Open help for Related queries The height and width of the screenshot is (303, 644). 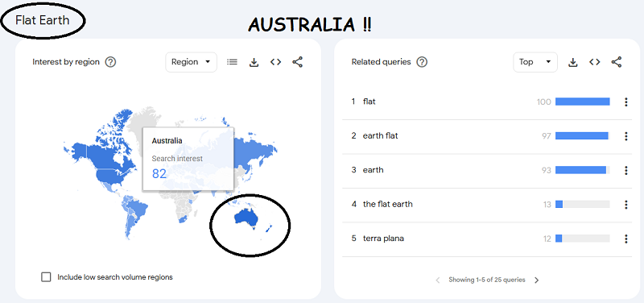pyautogui.click(x=422, y=62)
